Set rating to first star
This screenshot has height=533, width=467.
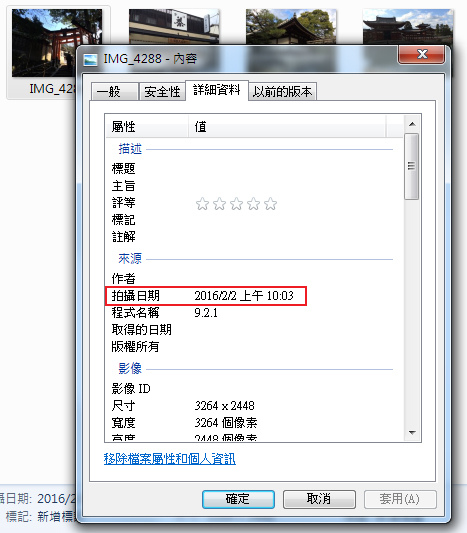[202, 204]
